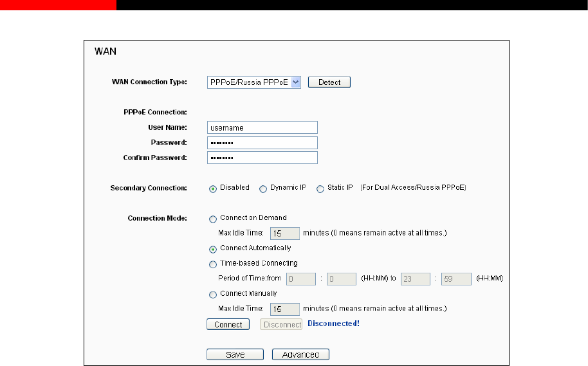
Task: Click the User Name input field
Action: coord(262,127)
